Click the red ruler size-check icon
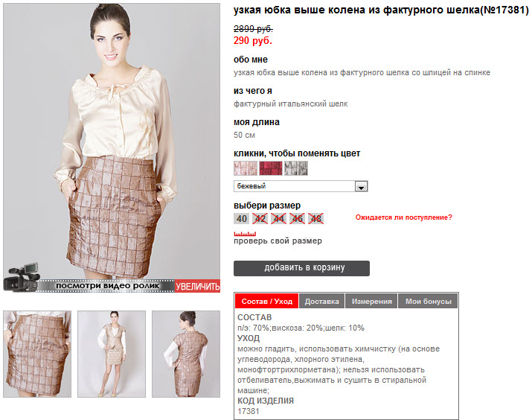 [245, 234]
